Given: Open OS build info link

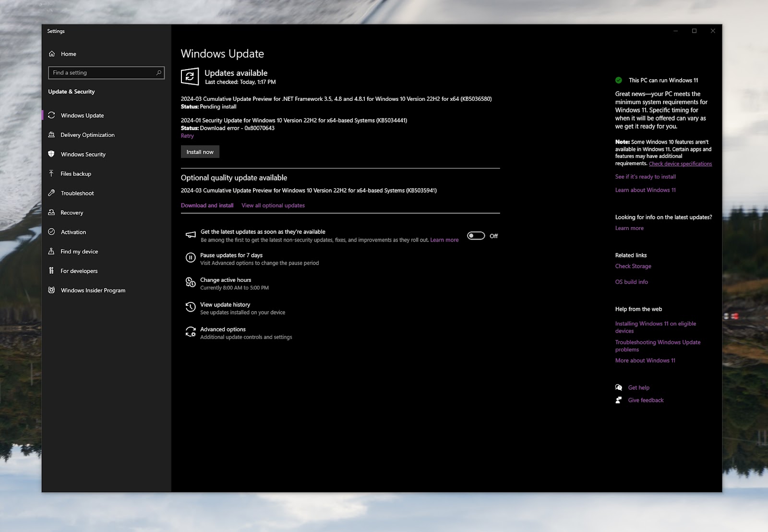Looking at the screenshot, I should point(631,282).
